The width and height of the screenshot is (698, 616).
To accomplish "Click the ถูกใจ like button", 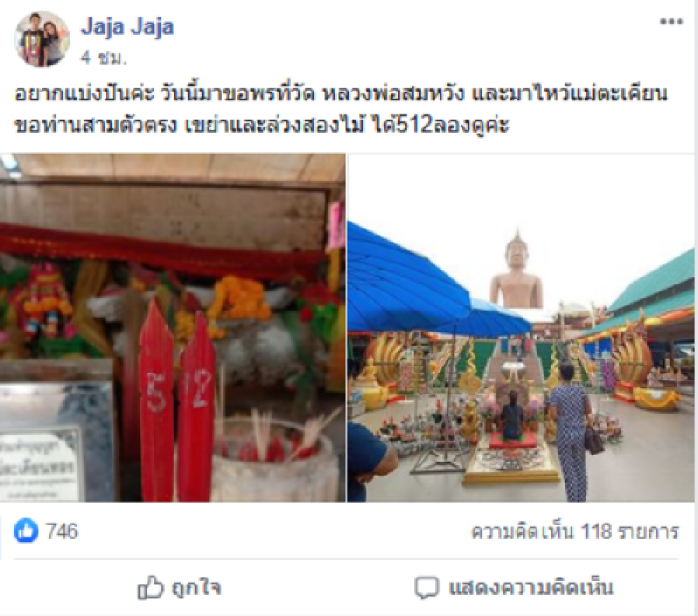I will coord(180,587).
